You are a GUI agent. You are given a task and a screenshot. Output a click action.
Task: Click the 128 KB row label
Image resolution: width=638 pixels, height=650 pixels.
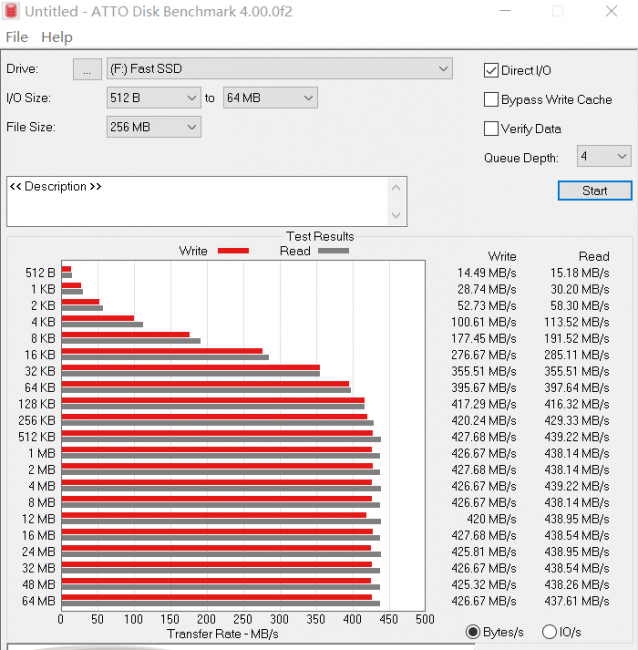37,404
